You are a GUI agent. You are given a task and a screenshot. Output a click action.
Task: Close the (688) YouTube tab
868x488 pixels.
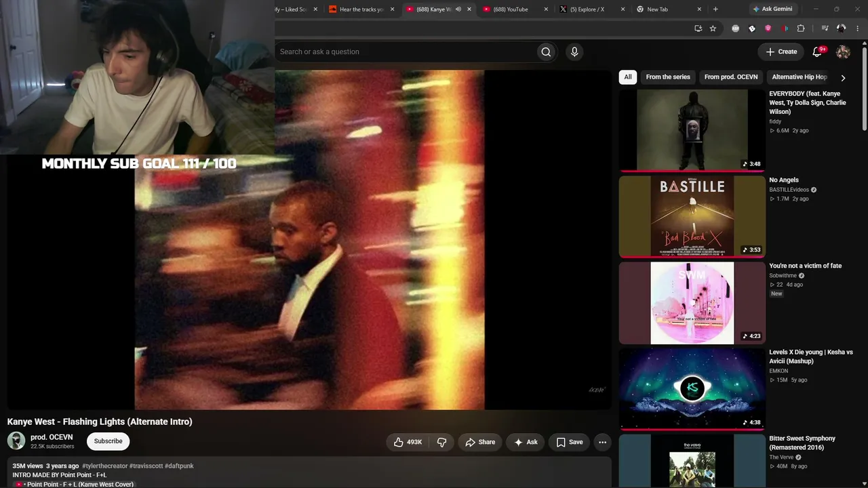coord(546,9)
